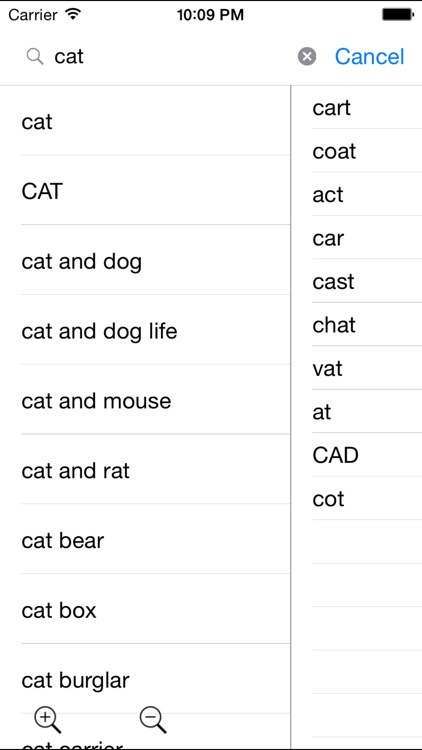Select the 'CAD' suggestion
The height and width of the screenshot is (750, 422).
click(356, 455)
